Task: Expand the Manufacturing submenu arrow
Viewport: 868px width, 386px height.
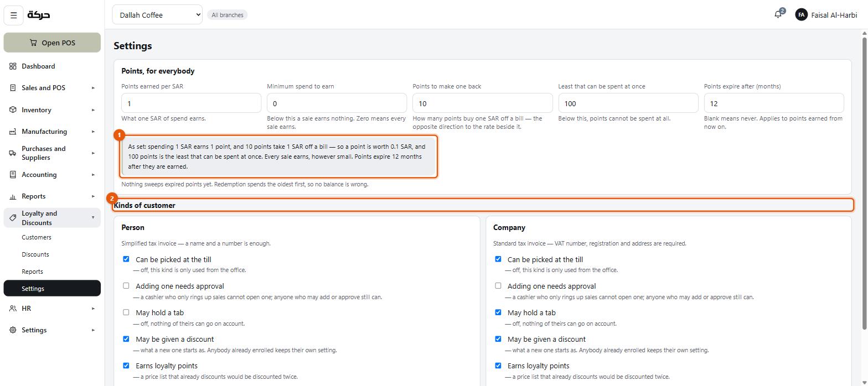Action: click(93, 132)
